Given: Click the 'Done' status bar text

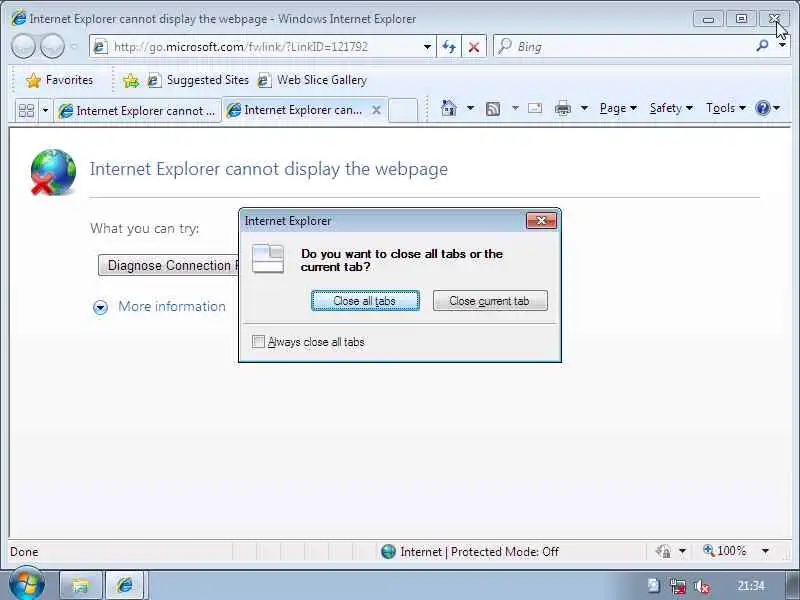Looking at the screenshot, I should click(x=24, y=552).
